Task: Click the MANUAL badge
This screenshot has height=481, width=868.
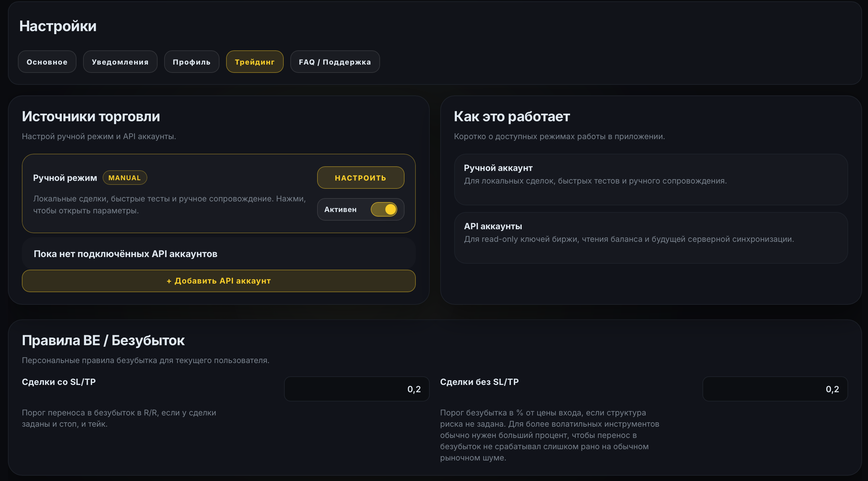Action: click(x=125, y=178)
